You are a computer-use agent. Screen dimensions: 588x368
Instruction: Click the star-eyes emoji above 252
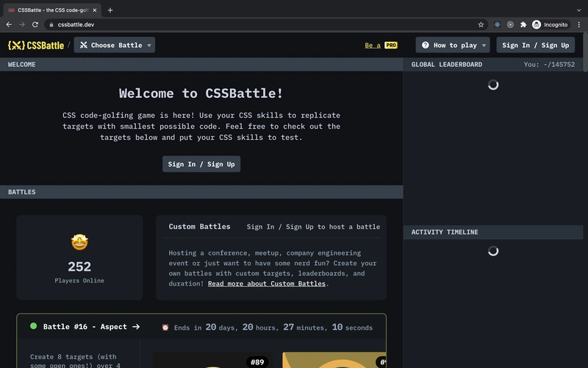pyautogui.click(x=79, y=242)
